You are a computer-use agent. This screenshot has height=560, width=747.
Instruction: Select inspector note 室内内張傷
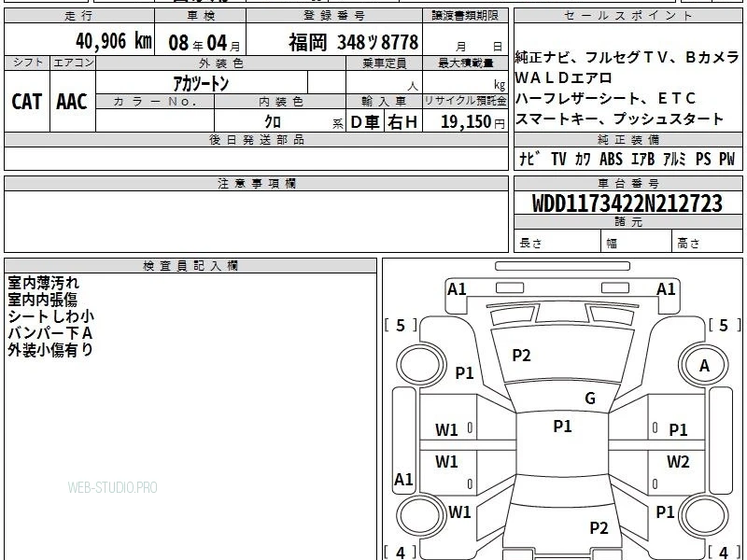[42, 300]
